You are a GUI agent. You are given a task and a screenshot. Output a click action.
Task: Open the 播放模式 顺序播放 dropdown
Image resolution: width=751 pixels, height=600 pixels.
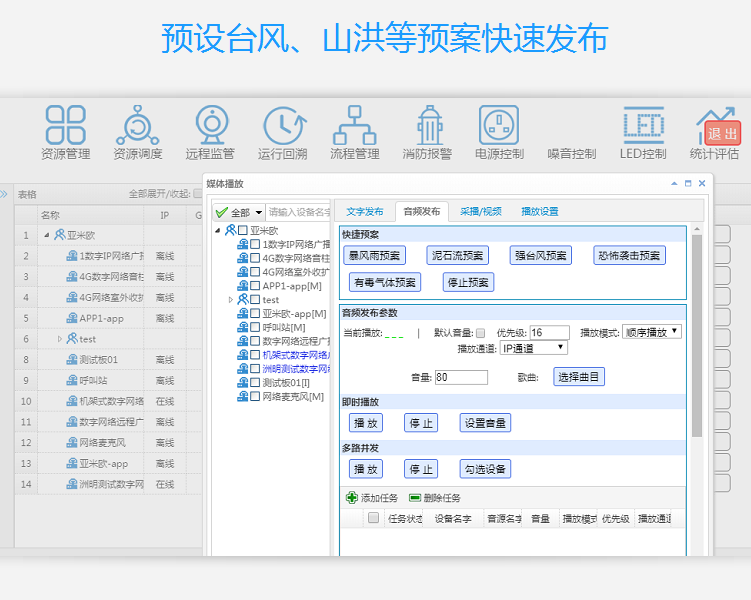pyautogui.click(x=652, y=332)
